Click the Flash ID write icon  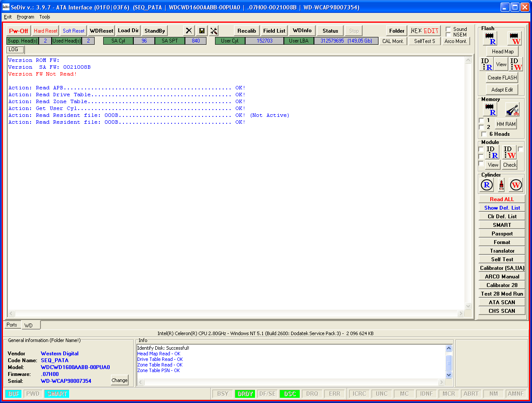click(516, 64)
